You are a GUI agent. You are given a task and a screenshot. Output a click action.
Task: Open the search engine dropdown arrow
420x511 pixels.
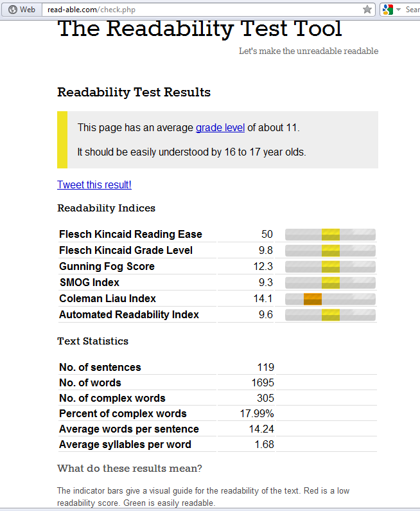tap(398, 10)
